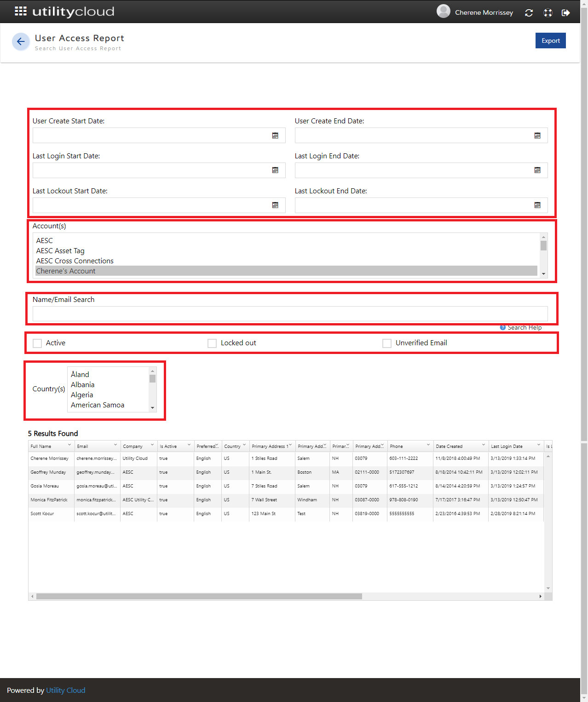This screenshot has height=702, width=588.
Task: Open the calendar picker for User Create End Date
Action: click(538, 135)
